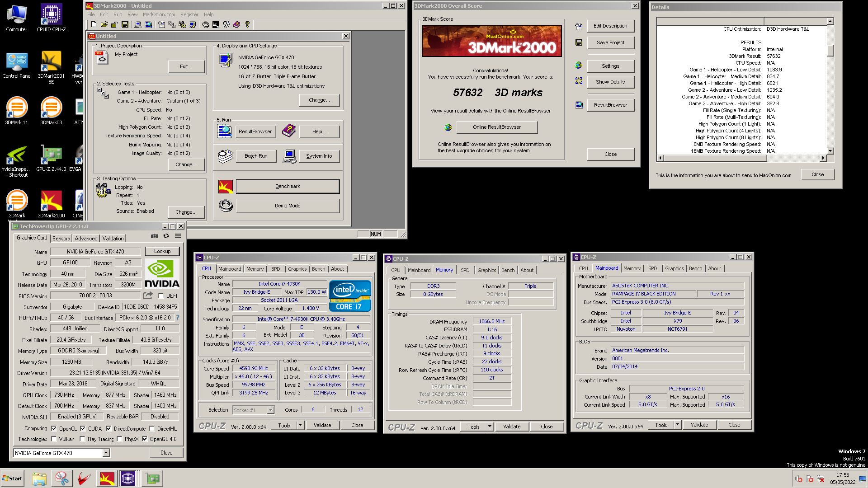
Task: Expand Tools dropdown arrow in CPU-Z Mainboard window
Action: (677, 425)
